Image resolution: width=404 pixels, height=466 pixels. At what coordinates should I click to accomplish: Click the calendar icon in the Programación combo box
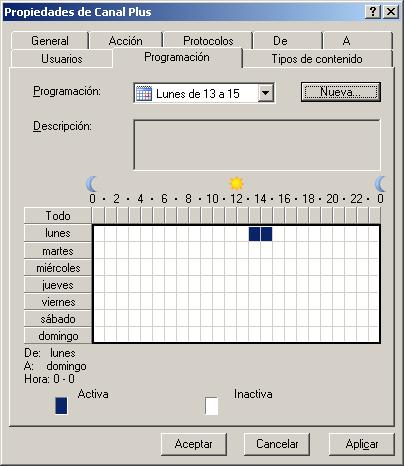[144, 94]
